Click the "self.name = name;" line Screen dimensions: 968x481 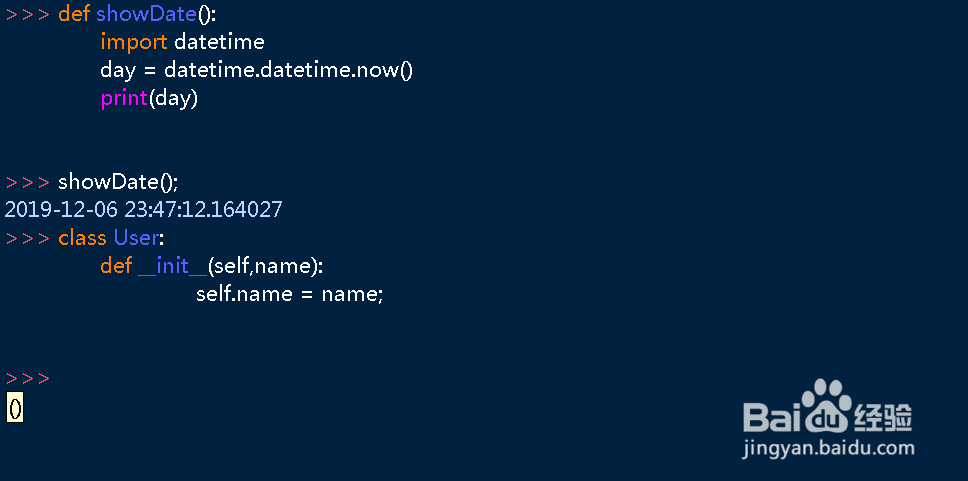(289, 295)
